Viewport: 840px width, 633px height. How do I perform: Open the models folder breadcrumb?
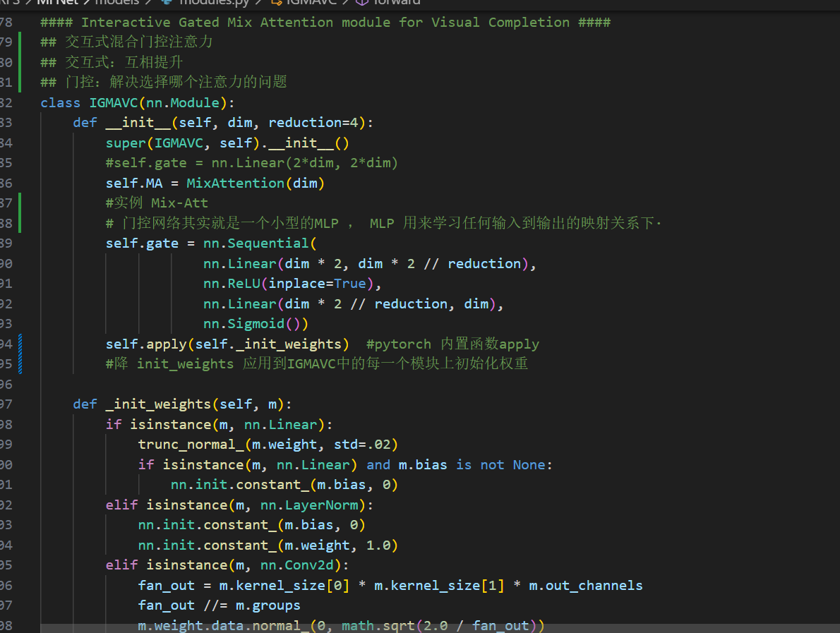tap(116, 3)
